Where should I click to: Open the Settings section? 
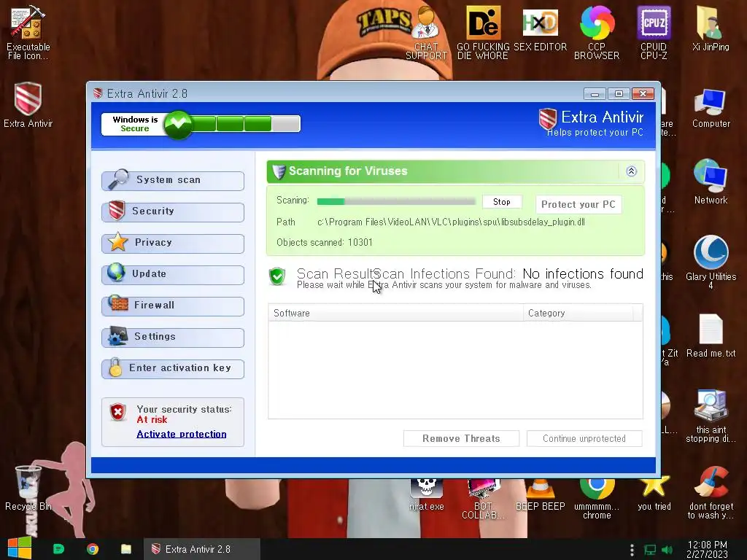click(173, 337)
